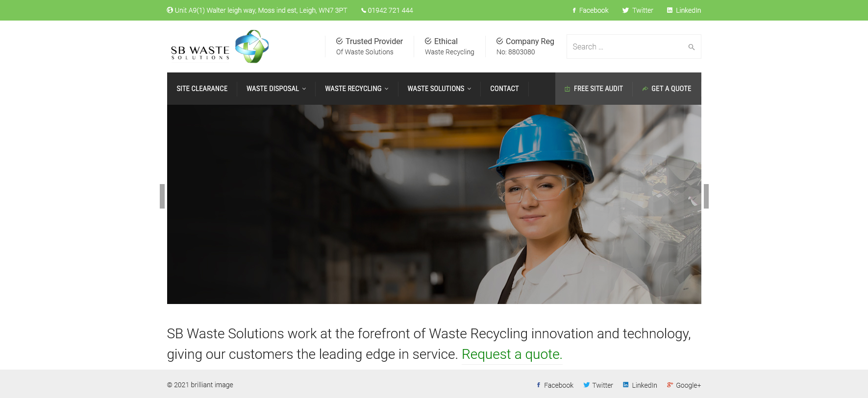
Task: Click the footer Twitter bird icon
Action: click(x=586, y=385)
